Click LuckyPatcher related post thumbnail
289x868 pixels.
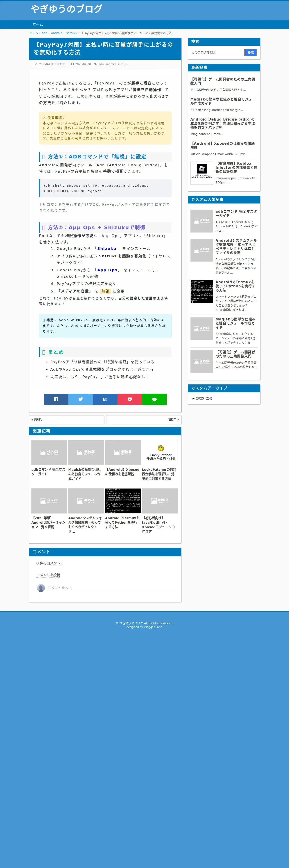coord(160,452)
